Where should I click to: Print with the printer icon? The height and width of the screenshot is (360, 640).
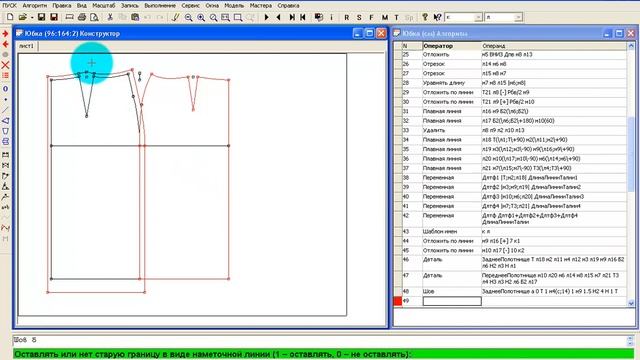pos(82,17)
